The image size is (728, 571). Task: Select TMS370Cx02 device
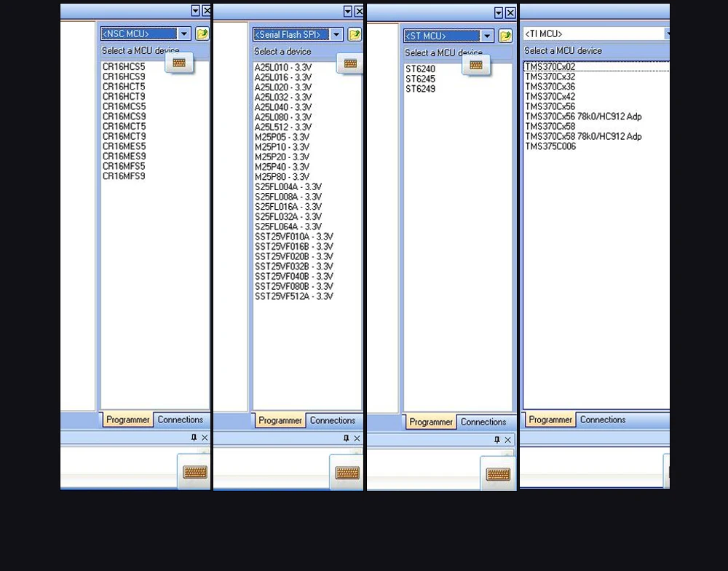[550, 66]
